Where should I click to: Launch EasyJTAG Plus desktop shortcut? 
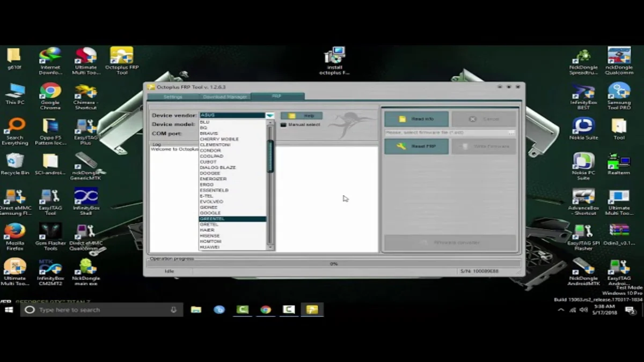click(x=86, y=132)
